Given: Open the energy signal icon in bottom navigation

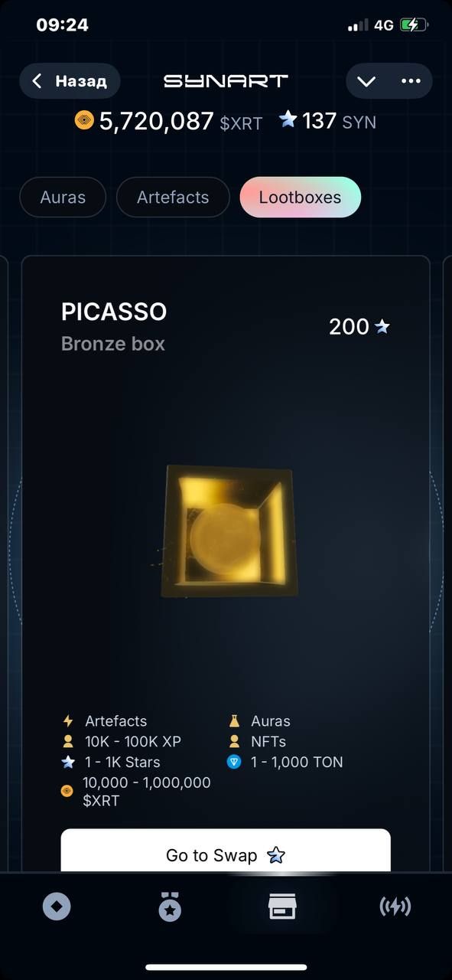Looking at the screenshot, I should tap(395, 907).
